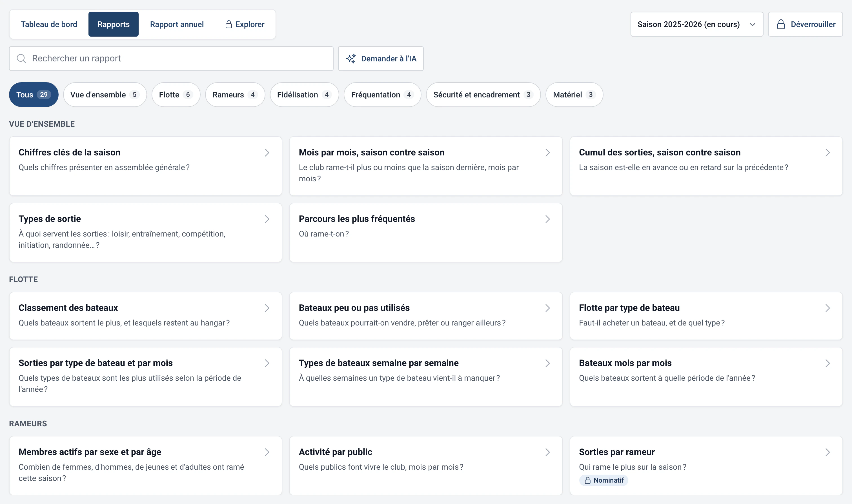852x504 pixels.
Task: Click chevron on Cumul des sorties card
Action: (827, 153)
